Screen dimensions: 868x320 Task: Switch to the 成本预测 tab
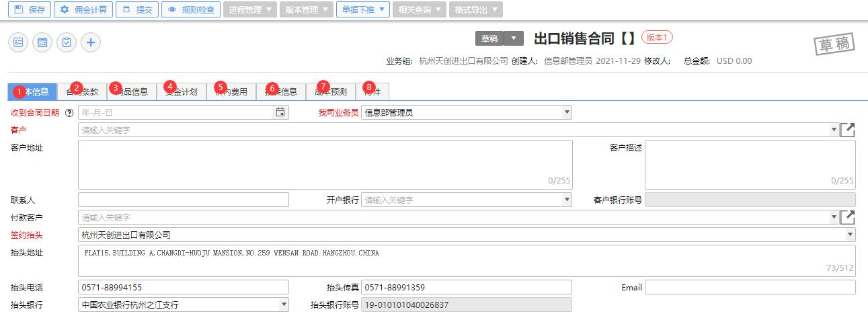tap(331, 91)
